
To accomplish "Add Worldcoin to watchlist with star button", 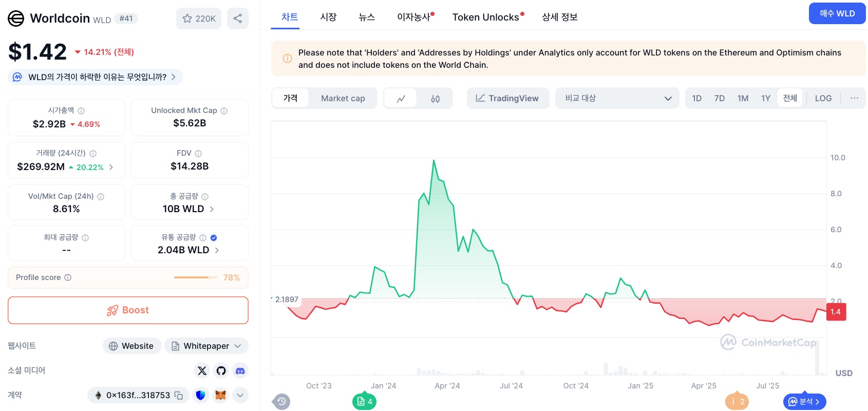I will 199,18.
